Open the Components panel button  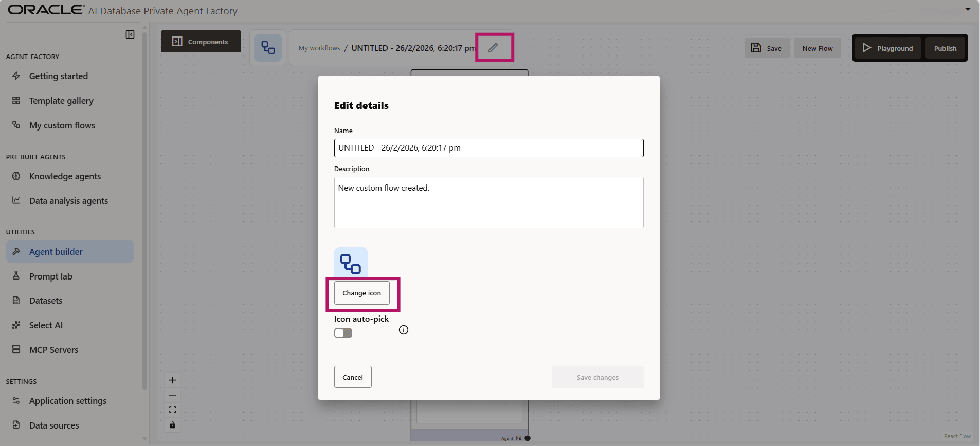[201, 42]
